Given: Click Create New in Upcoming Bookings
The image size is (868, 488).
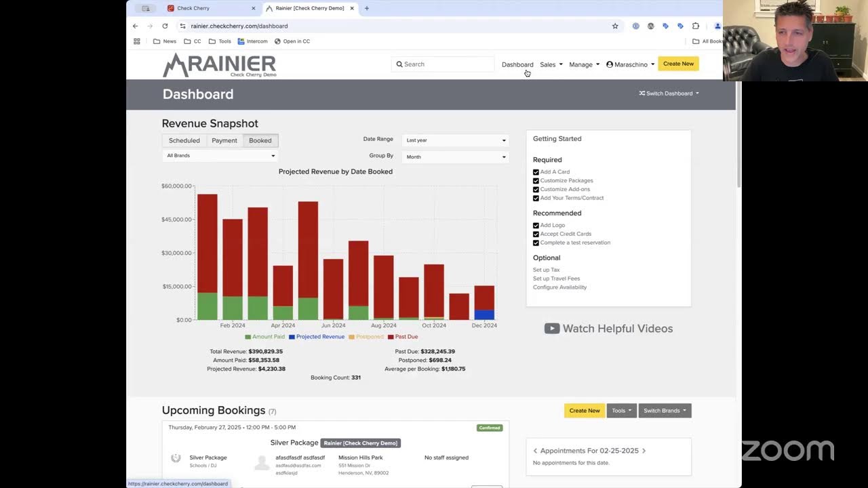Looking at the screenshot, I should (585, 411).
